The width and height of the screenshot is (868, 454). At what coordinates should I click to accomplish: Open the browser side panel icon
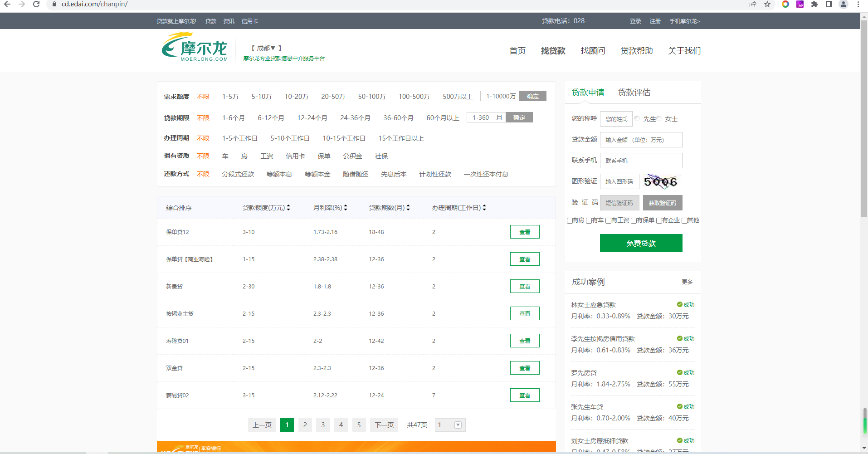coord(829,4)
